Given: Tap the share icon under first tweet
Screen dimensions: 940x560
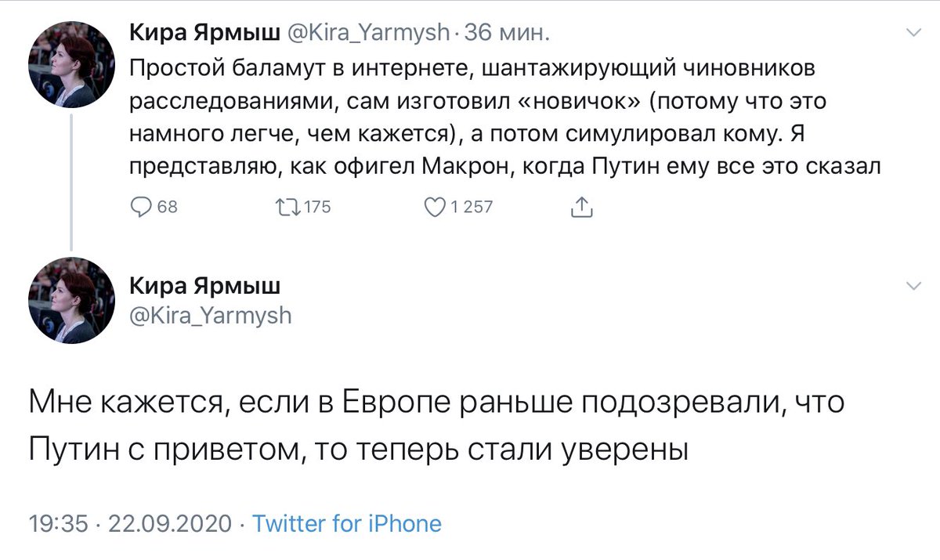Looking at the screenshot, I should pos(580,207).
